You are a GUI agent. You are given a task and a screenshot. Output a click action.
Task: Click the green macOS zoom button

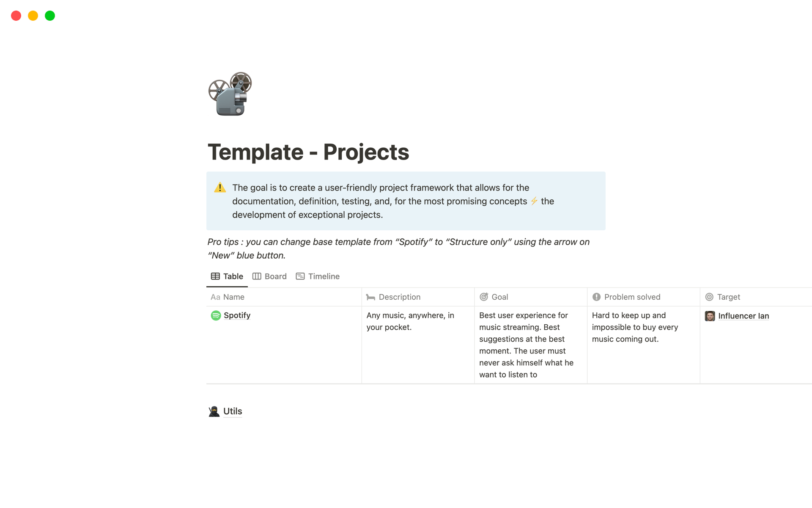pyautogui.click(x=49, y=16)
